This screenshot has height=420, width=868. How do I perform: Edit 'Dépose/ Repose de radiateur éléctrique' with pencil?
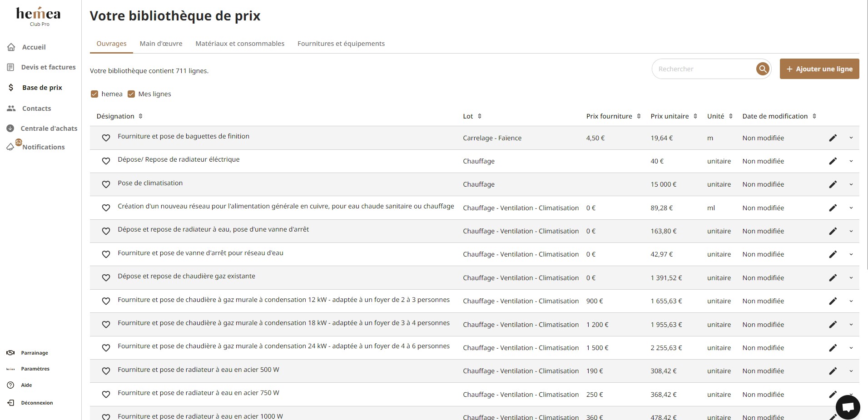pos(833,161)
